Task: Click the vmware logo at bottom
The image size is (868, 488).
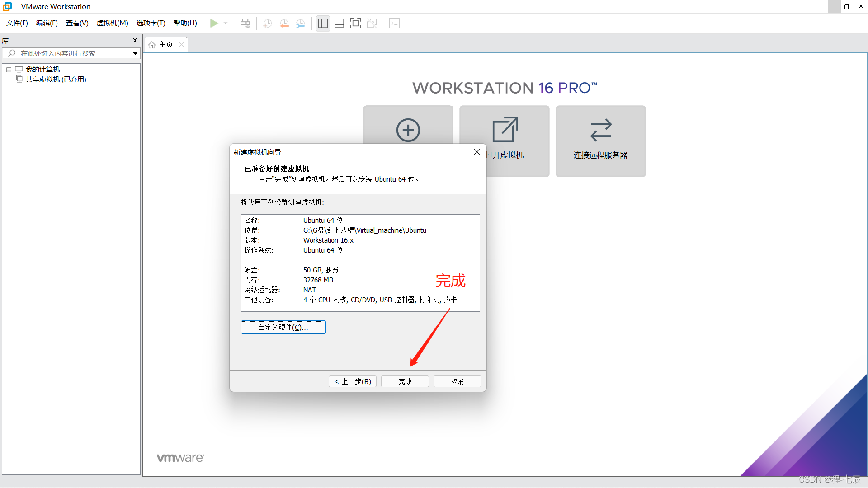Action: point(180,458)
